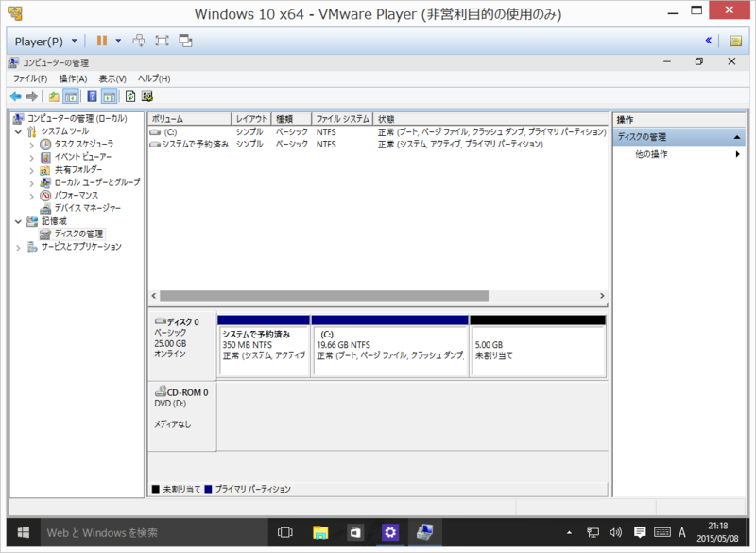Open the VMware notes icon at right
The width and height of the screenshot is (756, 553).
tap(736, 41)
